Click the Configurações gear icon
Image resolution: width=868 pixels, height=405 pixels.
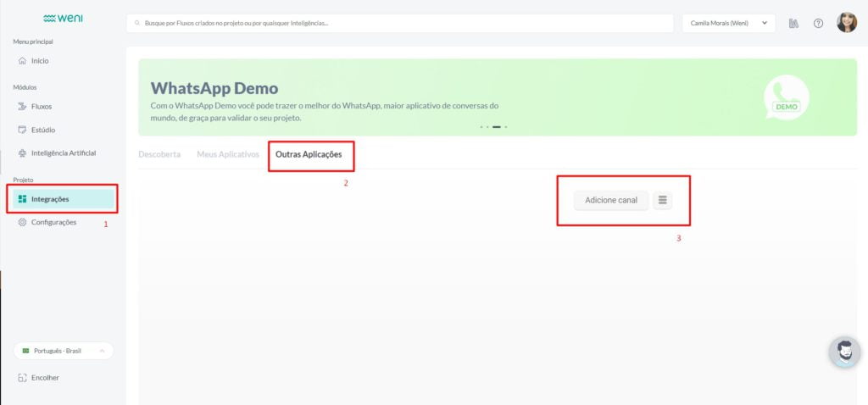coord(22,222)
